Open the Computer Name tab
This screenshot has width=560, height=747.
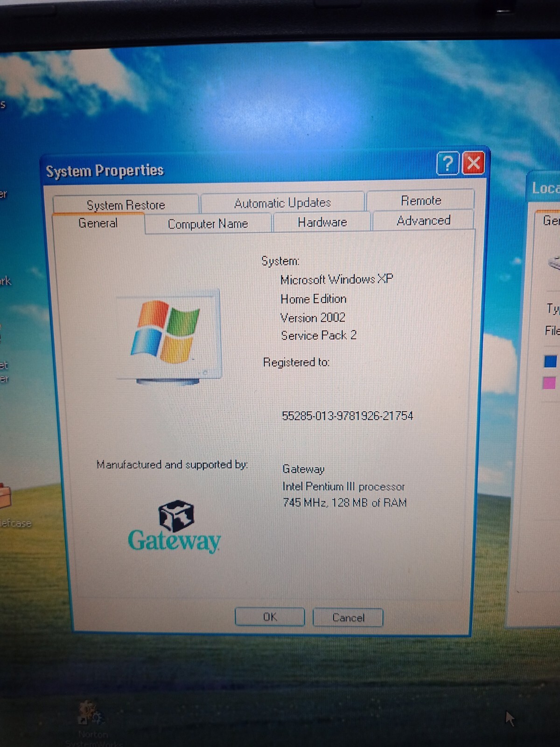point(208,224)
